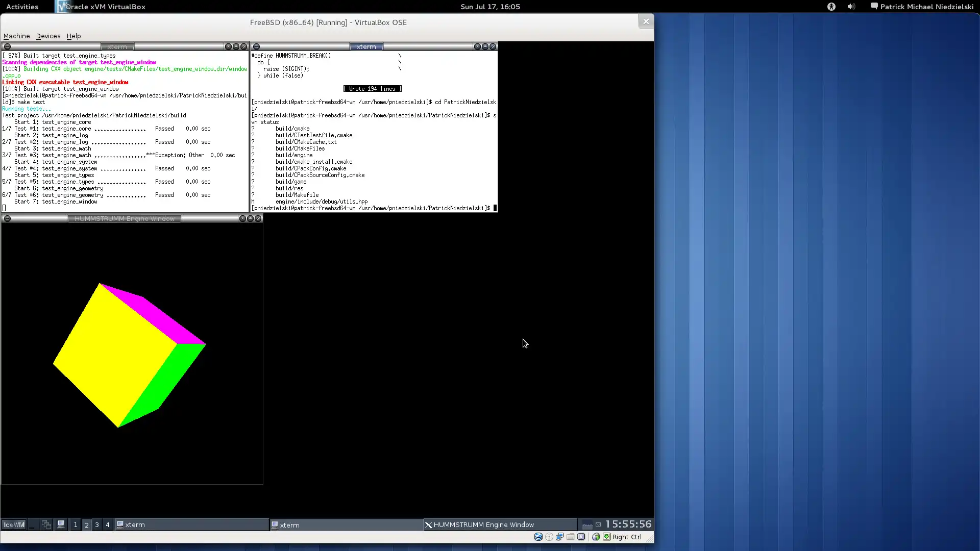This screenshot has height=551, width=980.
Task: Open the VirtualBox Help menu
Action: (x=73, y=36)
